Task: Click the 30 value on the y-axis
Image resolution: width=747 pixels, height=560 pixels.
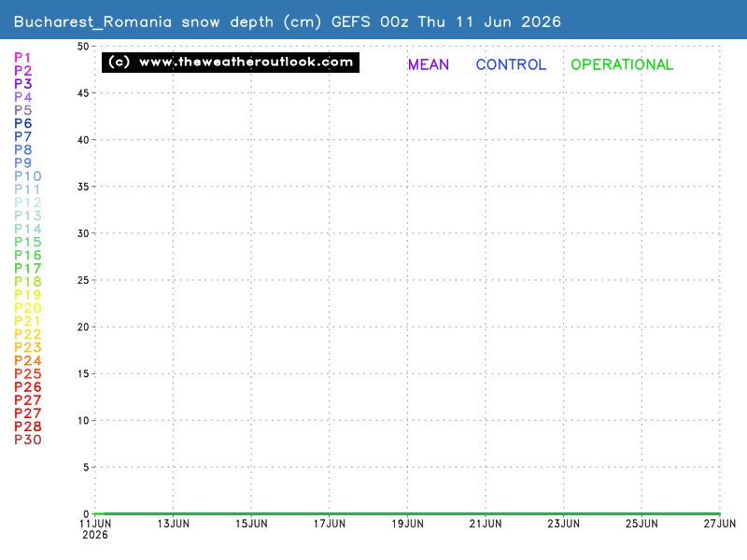Action: (83, 233)
